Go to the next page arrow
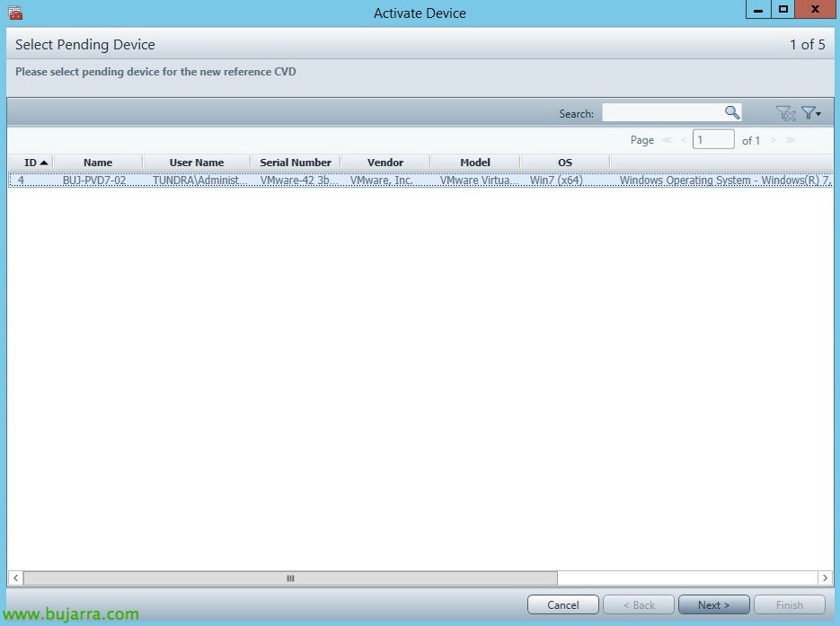840x626 pixels. [x=773, y=140]
